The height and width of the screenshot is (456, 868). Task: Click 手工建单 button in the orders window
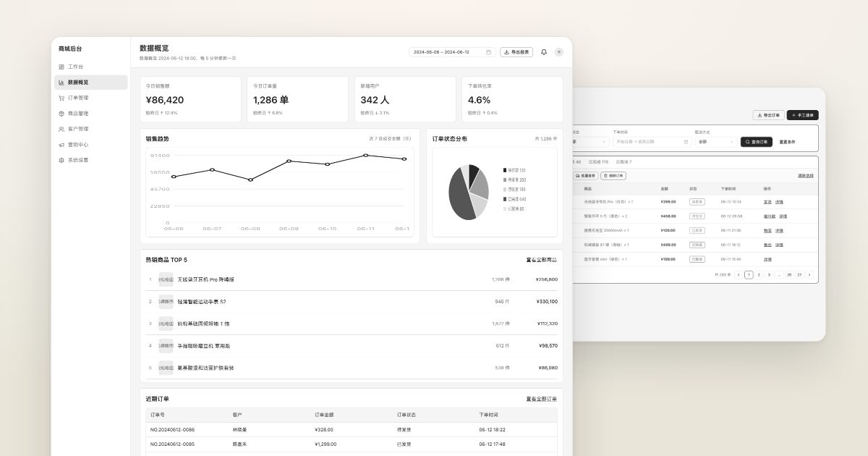803,115
